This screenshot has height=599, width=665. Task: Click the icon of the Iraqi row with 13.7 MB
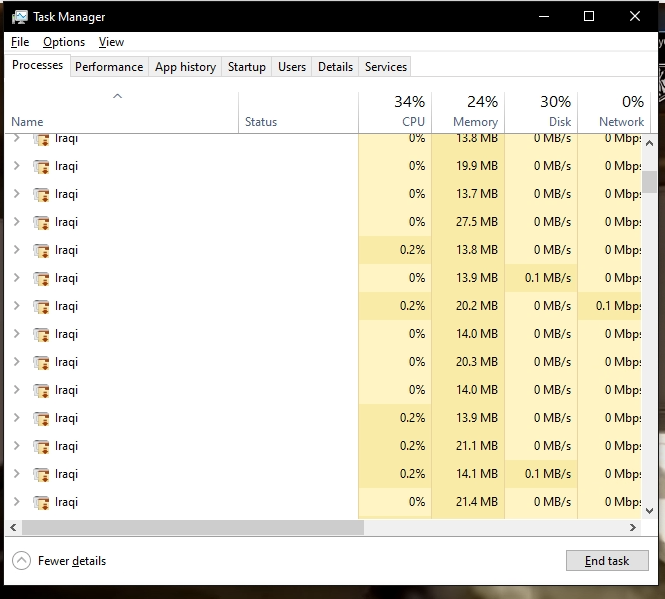(x=42, y=194)
